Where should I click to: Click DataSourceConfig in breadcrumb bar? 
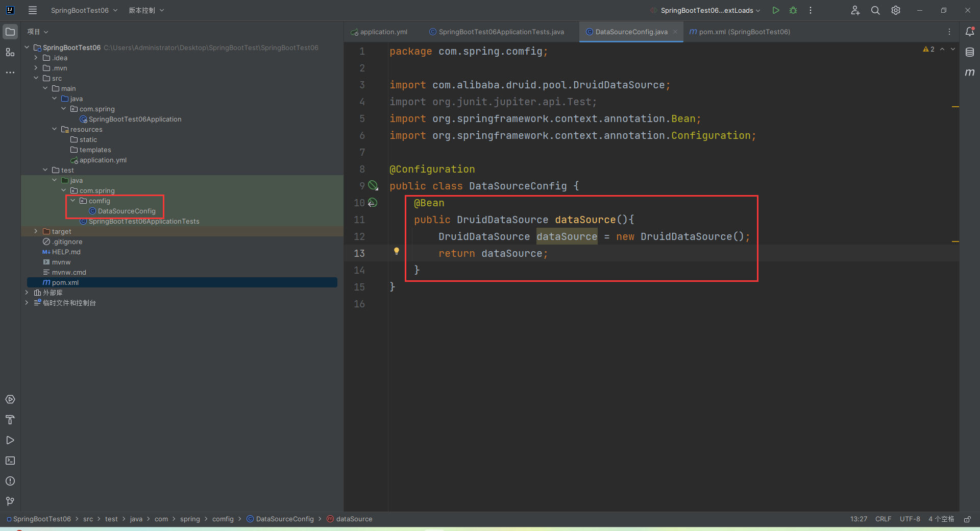280,519
